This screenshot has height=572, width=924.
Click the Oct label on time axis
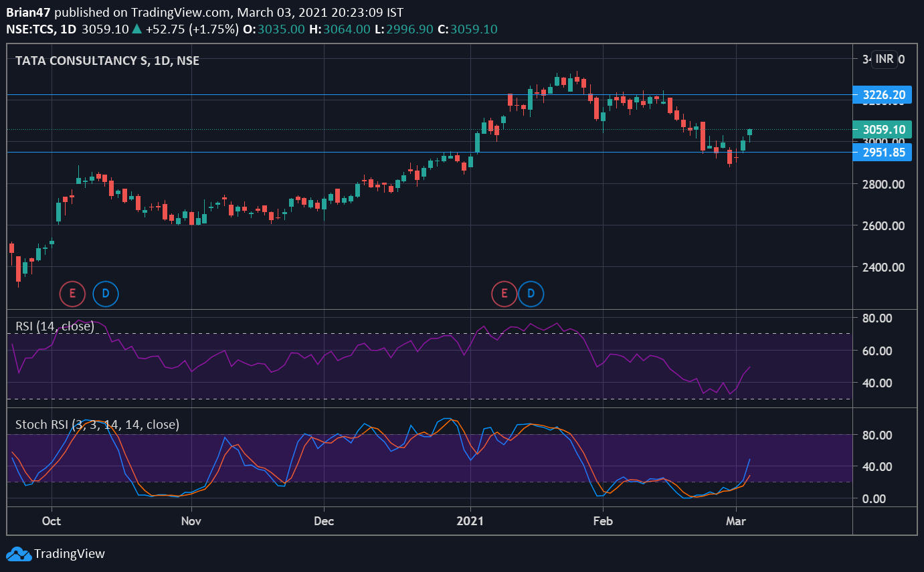click(x=52, y=520)
